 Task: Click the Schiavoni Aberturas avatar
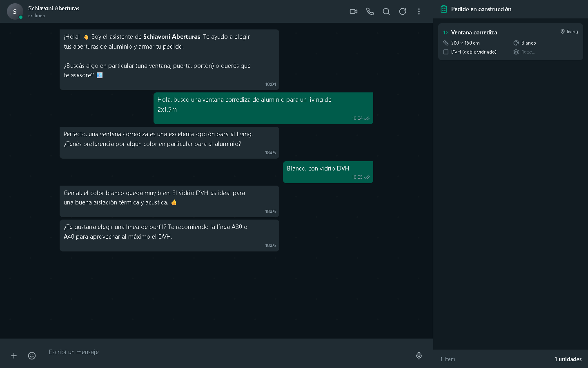(x=15, y=11)
